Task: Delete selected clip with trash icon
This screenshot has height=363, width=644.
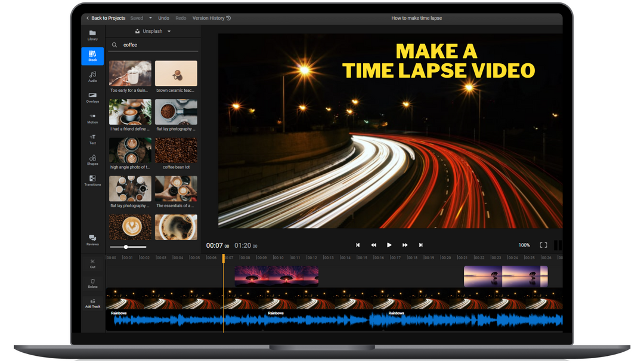Action: (x=92, y=283)
